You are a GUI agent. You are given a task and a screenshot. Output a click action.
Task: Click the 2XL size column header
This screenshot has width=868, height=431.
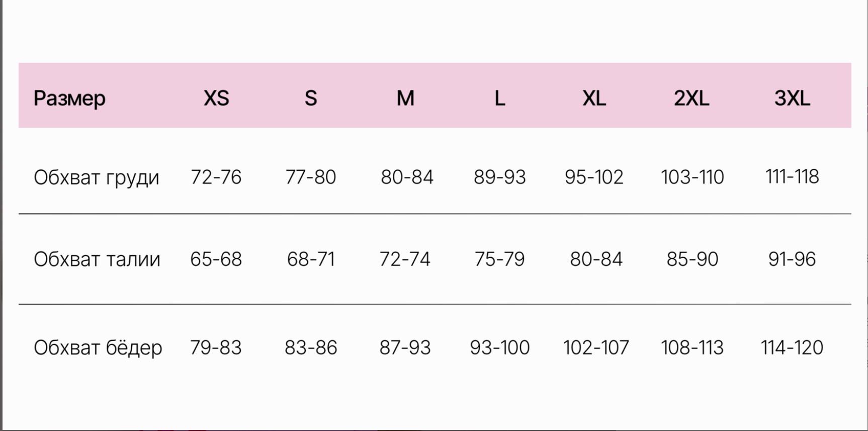[691, 98]
